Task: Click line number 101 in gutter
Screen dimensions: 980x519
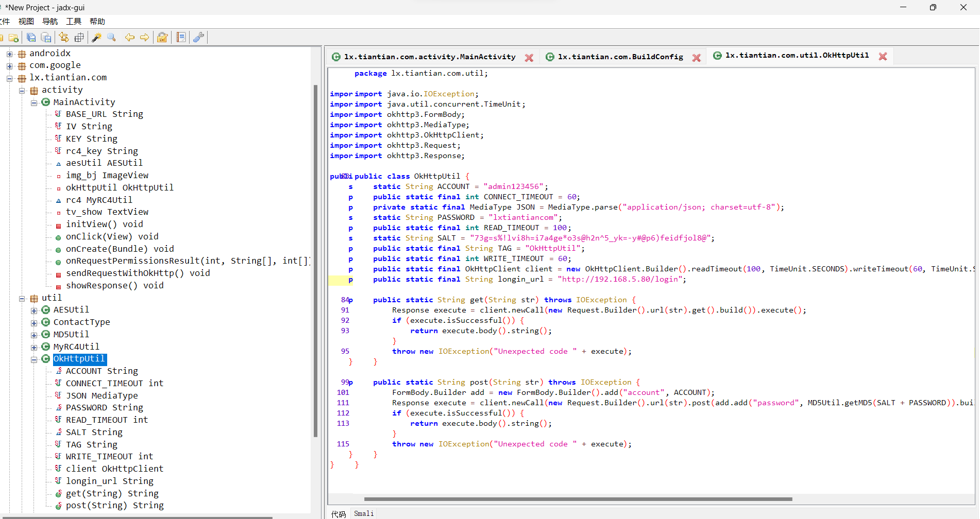Action: pyautogui.click(x=343, y=392)
